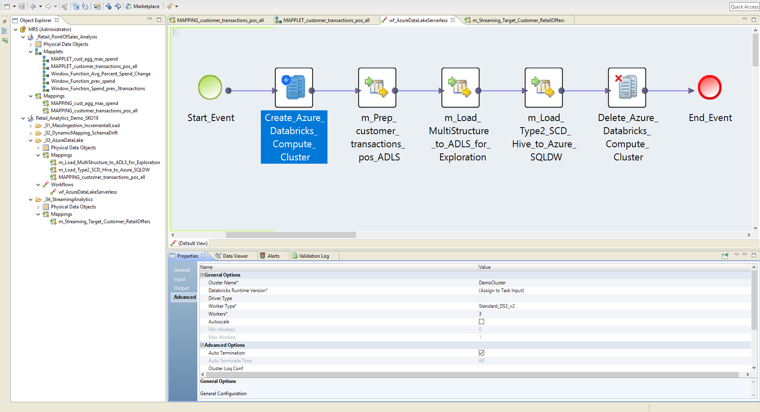
Task: Enable the Autoscale checkbox
Action: tap(481, 322)
